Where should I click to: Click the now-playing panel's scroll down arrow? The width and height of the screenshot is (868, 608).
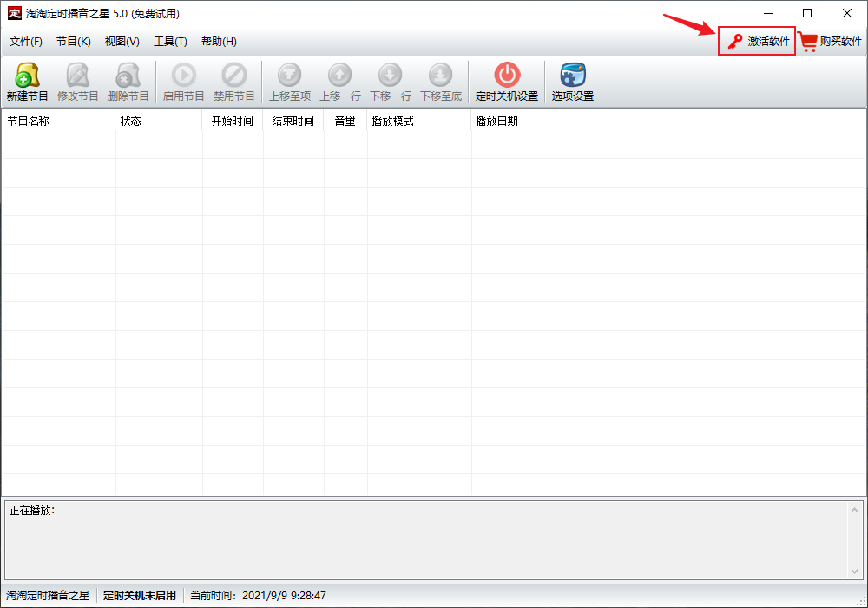856,571
